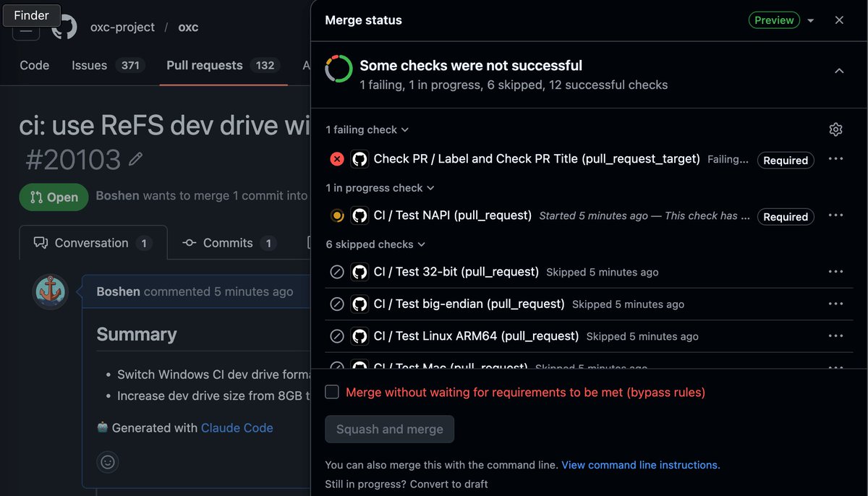
Task: Click GitHub app icon beside Test Linux ARM64
Action: point(359,335)
